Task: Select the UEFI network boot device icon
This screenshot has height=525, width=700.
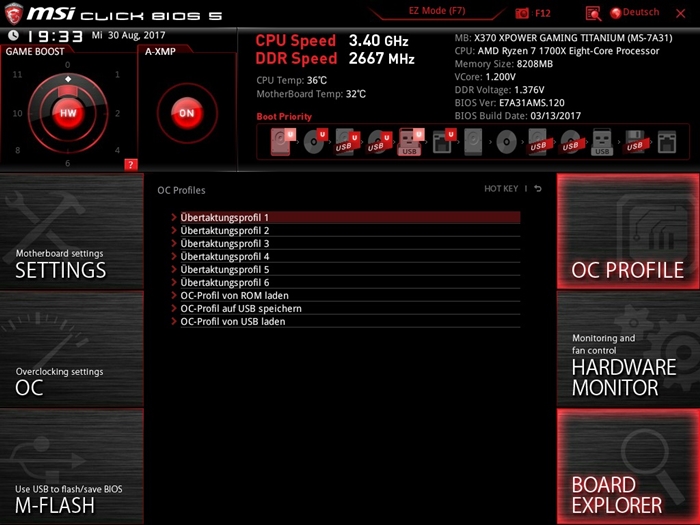Action: coord(444,142)
